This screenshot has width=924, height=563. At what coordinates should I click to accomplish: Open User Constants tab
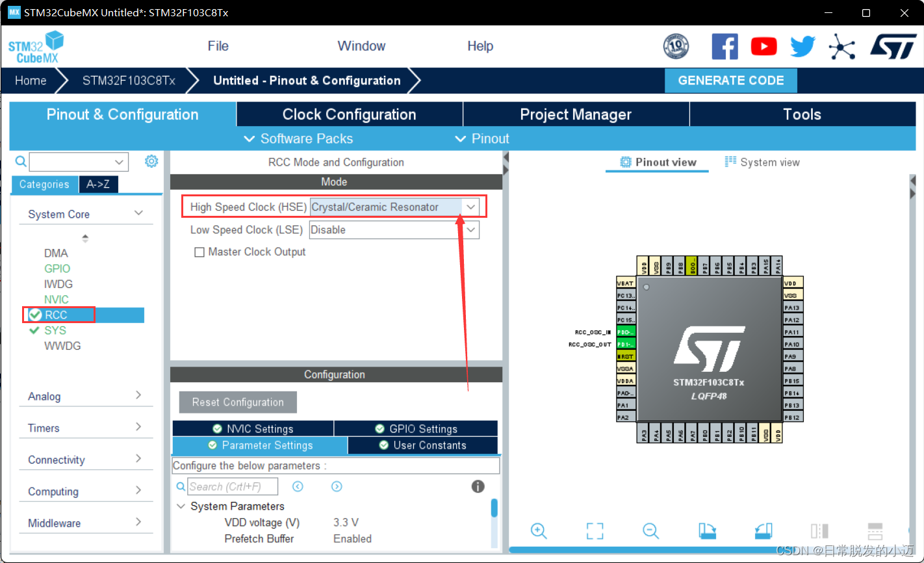tap(422, 445)
